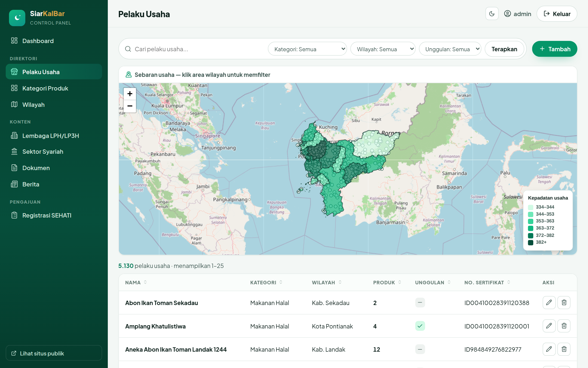
Task: Open Sektor Syariah page
Action: tap(54, 152)
